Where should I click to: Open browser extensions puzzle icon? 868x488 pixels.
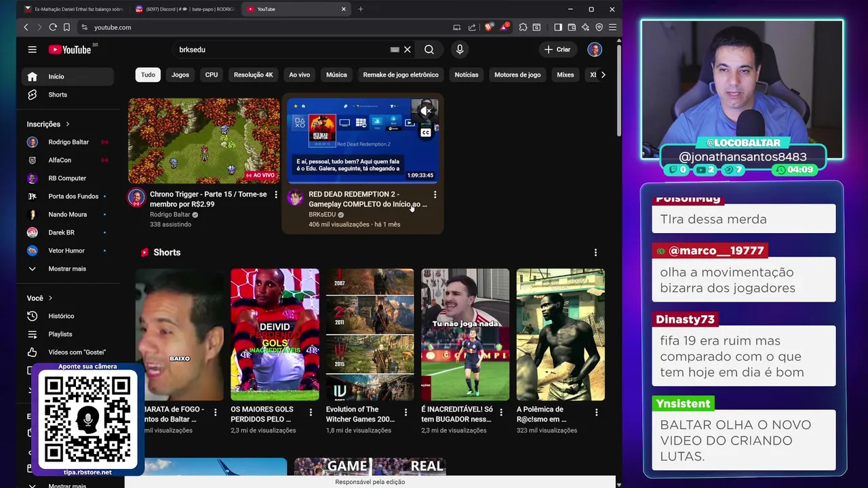(x=523, y=27)
